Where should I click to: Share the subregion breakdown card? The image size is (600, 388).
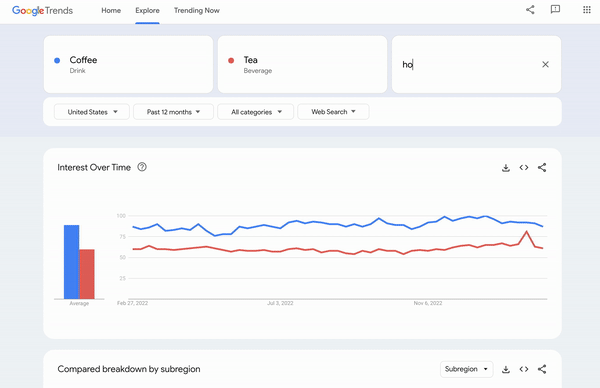pyautogui.click(x=542, y=369)
